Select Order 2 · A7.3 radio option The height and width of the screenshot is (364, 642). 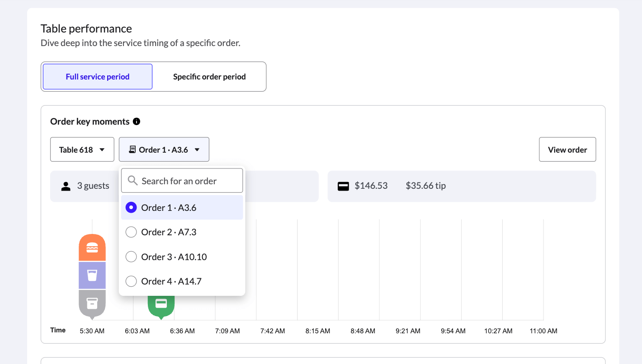click(131, 232)
